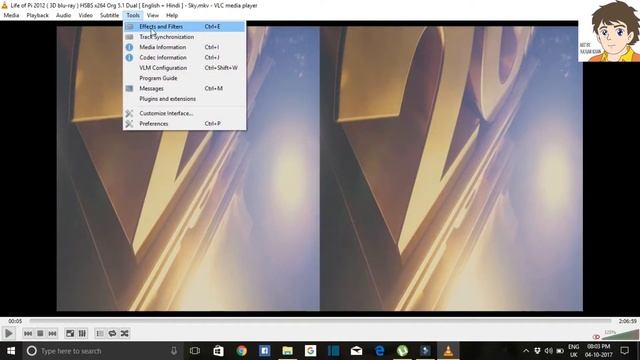640x360 pixels.
Task: Open Codec Information from Tools menu
Action: 184,58
